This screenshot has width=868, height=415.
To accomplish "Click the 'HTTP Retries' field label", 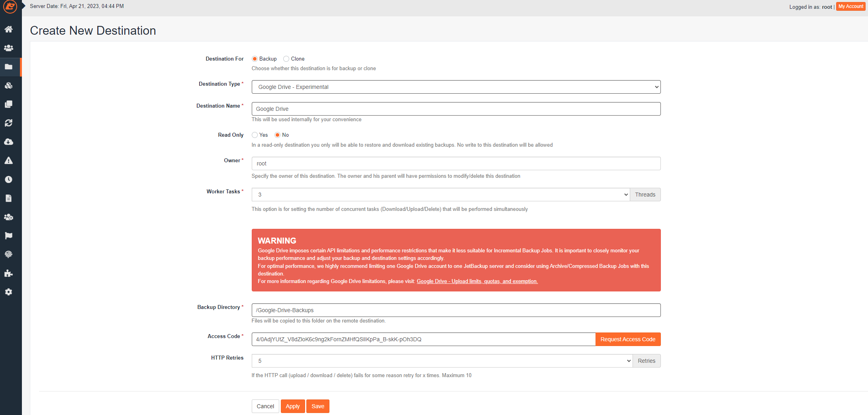I will (x=227, y=358).
